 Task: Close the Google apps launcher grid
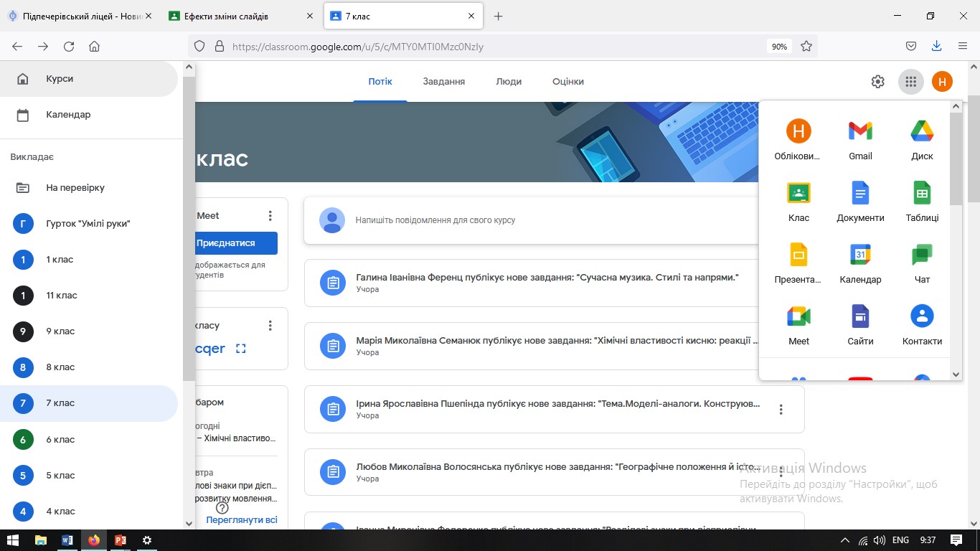910,81
